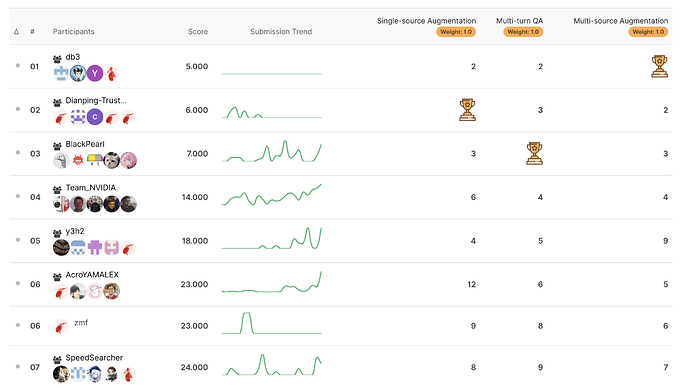The width and height of the screenshot is (690, 388).
Task: Open the SpeedSearcher team name link
Action: 94,358
